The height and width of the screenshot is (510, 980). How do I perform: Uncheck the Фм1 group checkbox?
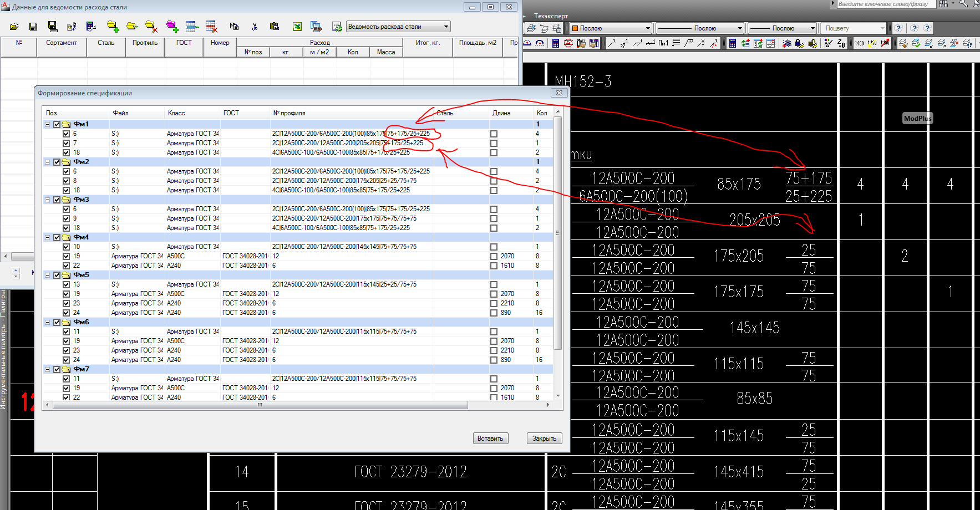click(x=57, y=124)
